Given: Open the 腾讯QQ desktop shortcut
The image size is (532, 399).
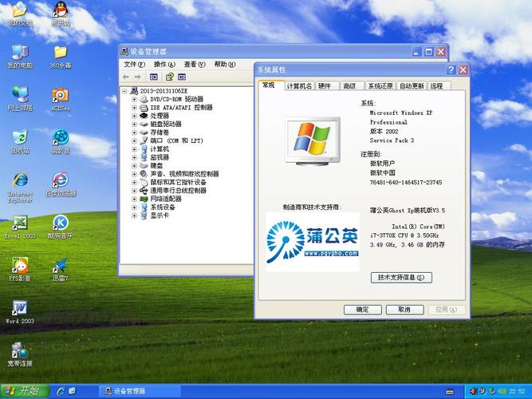Looking at the screenshot, I should coord(61,14).
